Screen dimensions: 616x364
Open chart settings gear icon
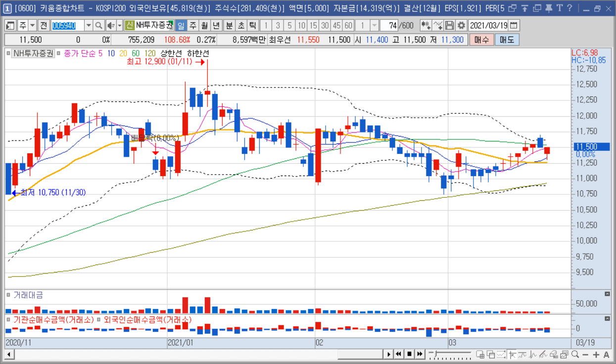pyautogui.click(x=461, y=25)
